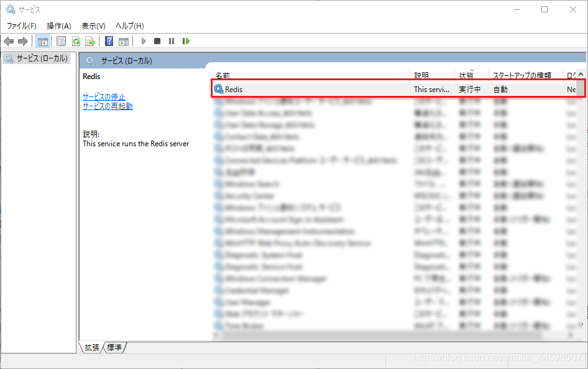Minimize the サービス window
The height and width of the screenshot is (369, 588).
point(517,9)
